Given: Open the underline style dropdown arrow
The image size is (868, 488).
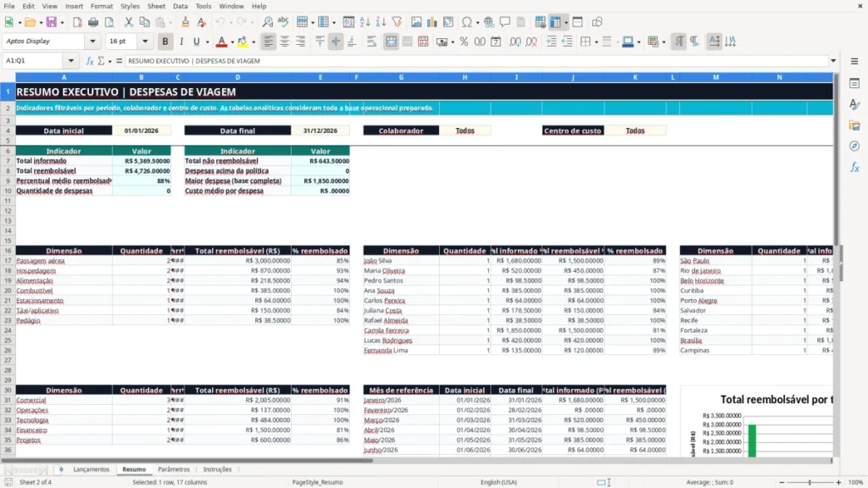Looking at the screenshot, I should point(208,42).
